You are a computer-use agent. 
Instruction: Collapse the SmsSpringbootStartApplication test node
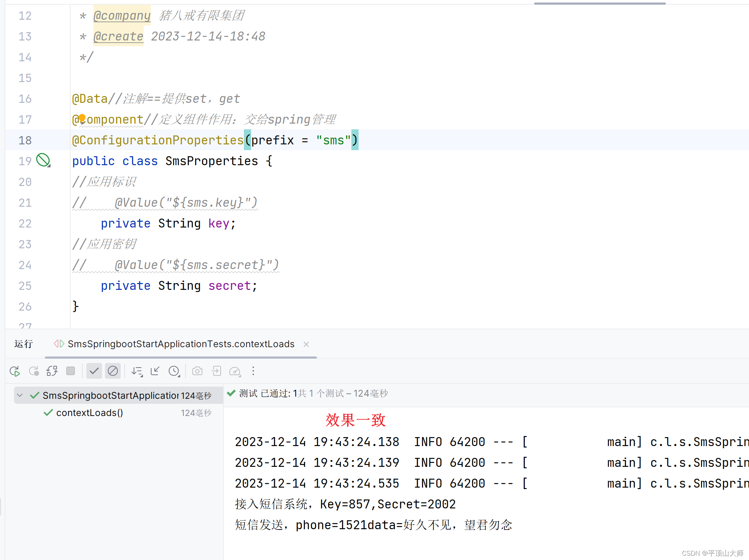(20, 395)
